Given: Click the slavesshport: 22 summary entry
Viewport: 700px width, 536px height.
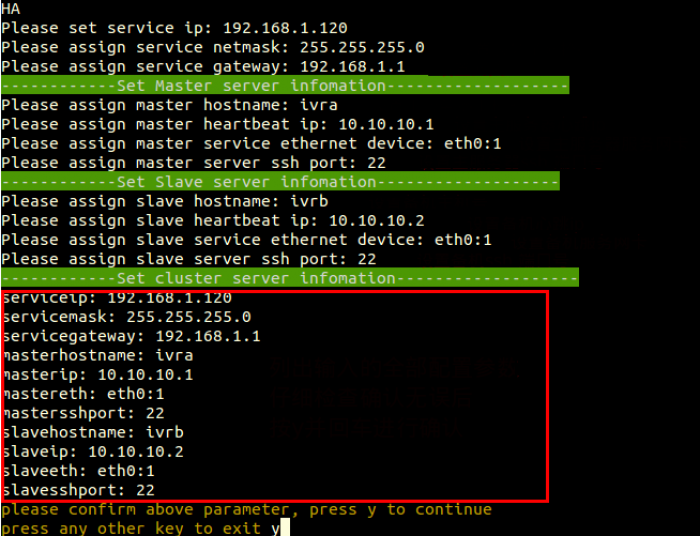Looking at the screenshot, I should click(79, 490).
